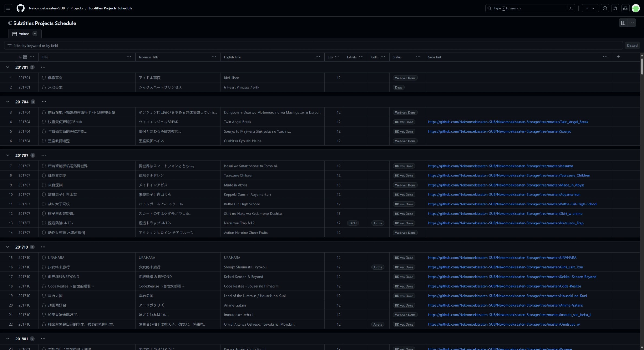Image resolution: width=644 pixels, height=350 pixels.
Task: Click the Extral column options menu
Action: (361, 57)
